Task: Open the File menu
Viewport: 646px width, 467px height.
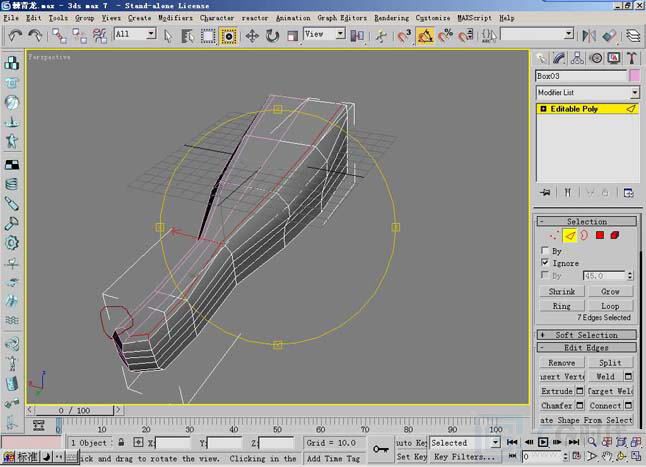Action: pyautogui.click(x=11, y=18)
